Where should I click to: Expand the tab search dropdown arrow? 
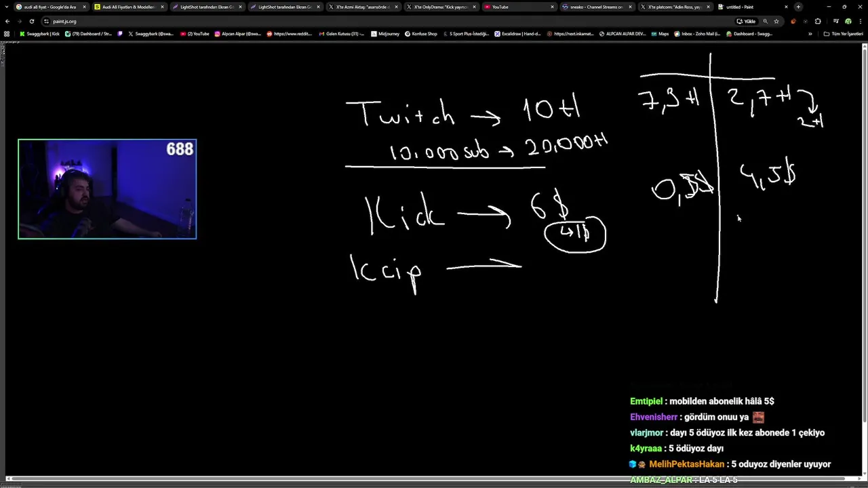click(x=6, y=7)
